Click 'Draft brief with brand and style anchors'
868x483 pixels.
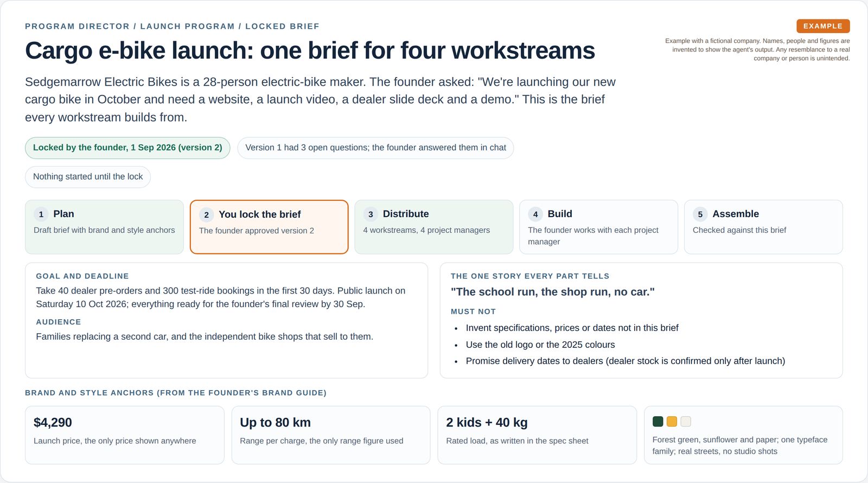pyautogui.click(x=104, y=230)
